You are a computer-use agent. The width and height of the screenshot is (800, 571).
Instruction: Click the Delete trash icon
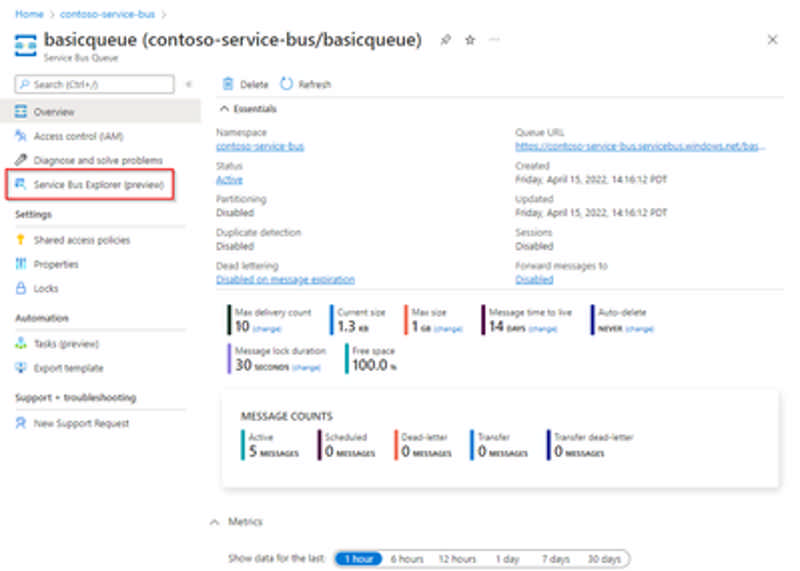click(x=228, y=84)
